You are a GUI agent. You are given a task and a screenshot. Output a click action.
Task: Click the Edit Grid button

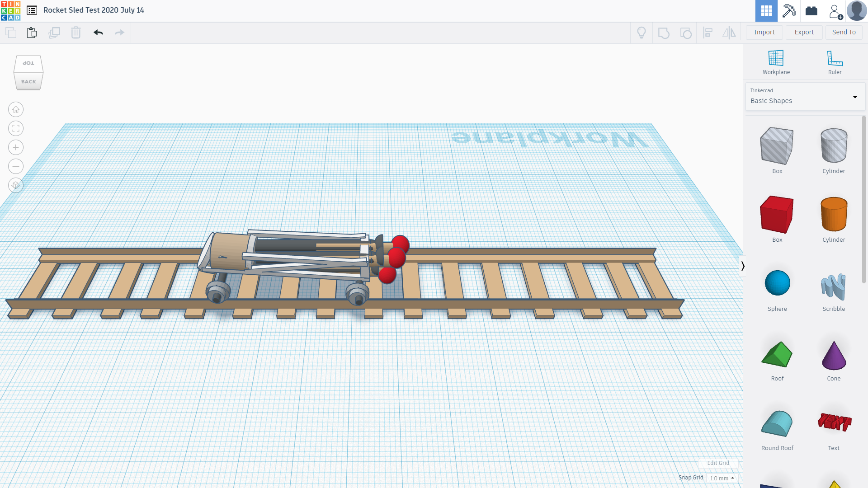coord(718,463)
